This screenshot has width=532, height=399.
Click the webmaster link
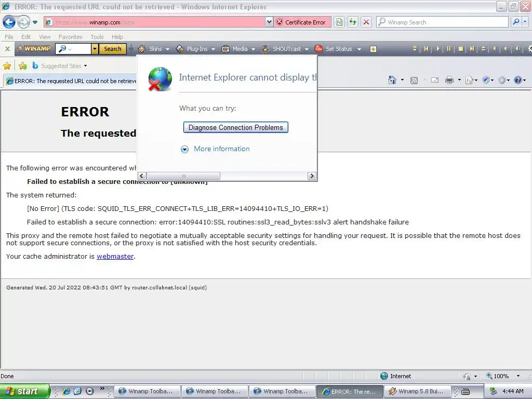pos(115,257)
